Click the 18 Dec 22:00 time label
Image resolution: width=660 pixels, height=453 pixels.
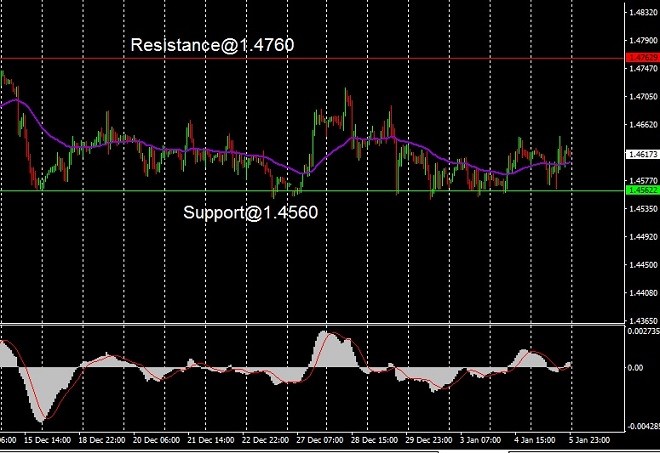click(x=101, y=440)
